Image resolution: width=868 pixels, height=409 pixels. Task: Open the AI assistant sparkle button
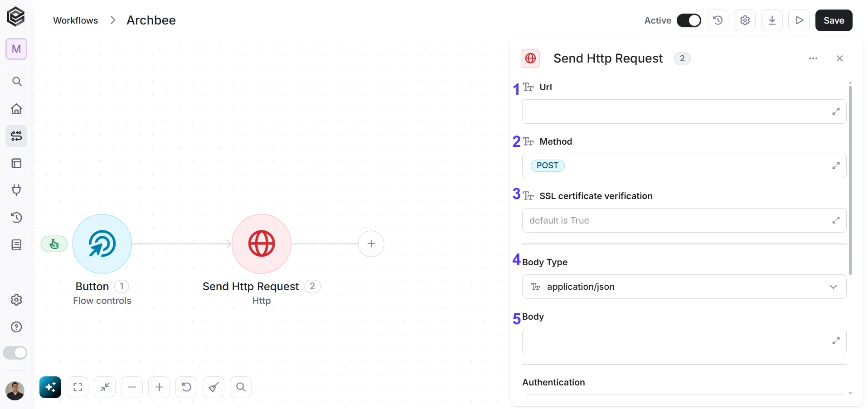[50, 387]
